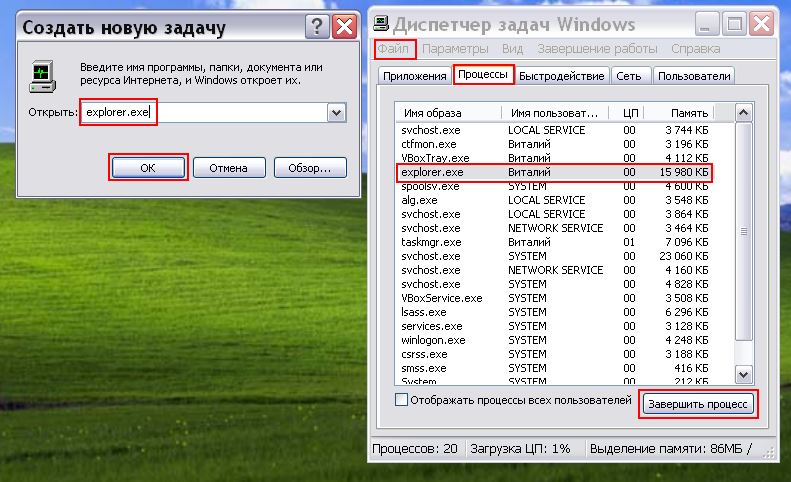Select the smss.exe process row
Screen dimensions: 791x482
click(x=554, y=368)
